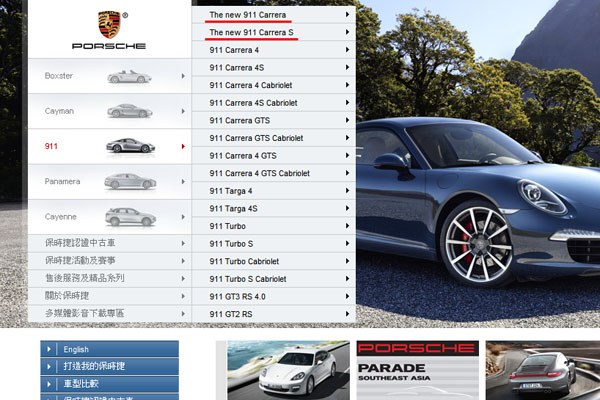Open The new 911 Carrera menu item
This screenshot has height=400, width=600.
coord(250,14)
